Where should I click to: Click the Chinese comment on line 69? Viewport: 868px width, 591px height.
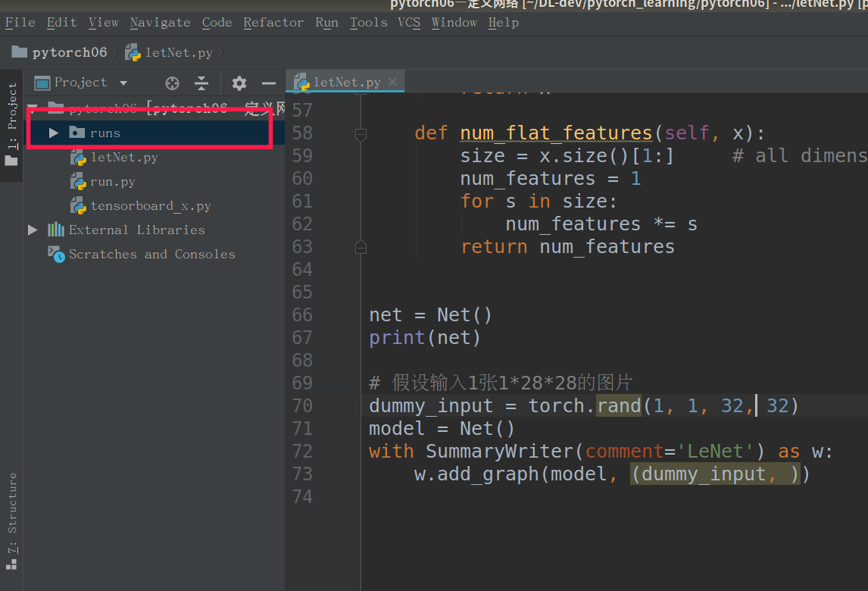click(x=501, y=383)
